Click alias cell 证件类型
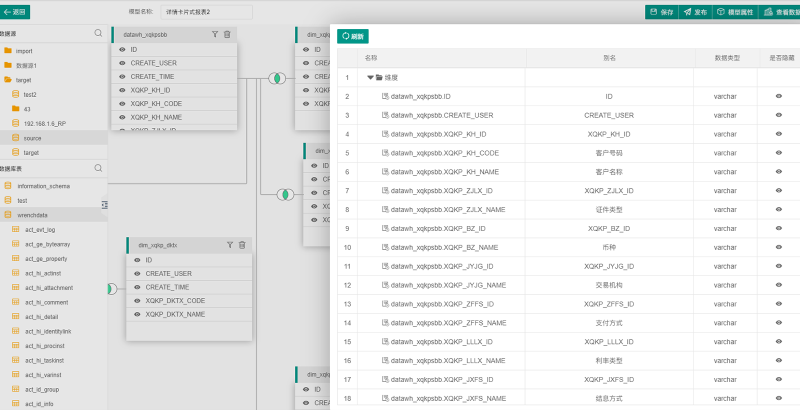Screen dimensions: 800x410 click(609, 210)
